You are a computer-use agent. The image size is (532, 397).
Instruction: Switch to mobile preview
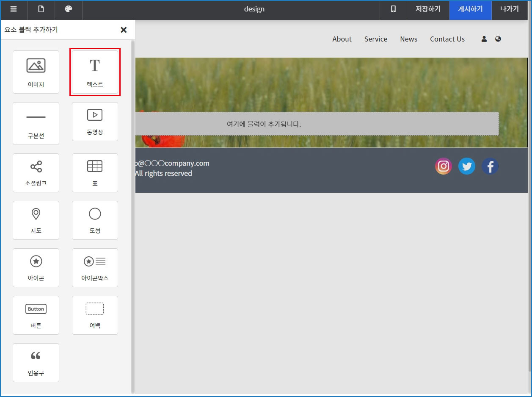pyautogui.click(x=393, y=9)
